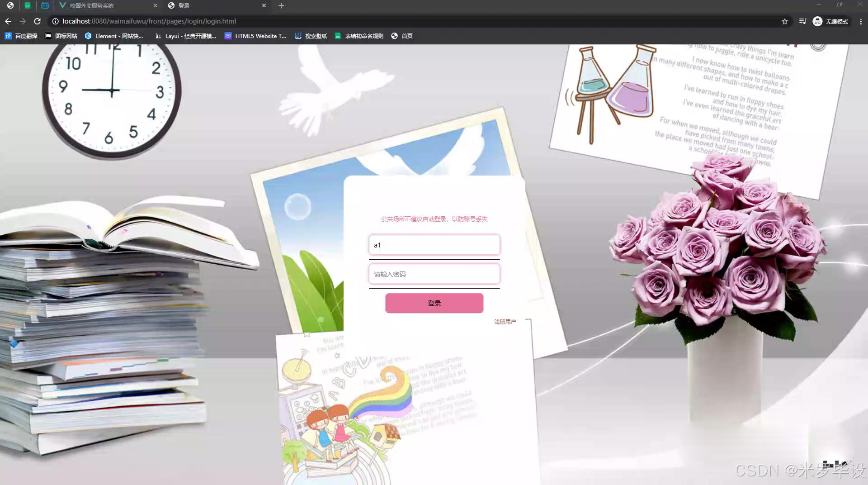Go back using the browser back arrow

click(8, 21)
